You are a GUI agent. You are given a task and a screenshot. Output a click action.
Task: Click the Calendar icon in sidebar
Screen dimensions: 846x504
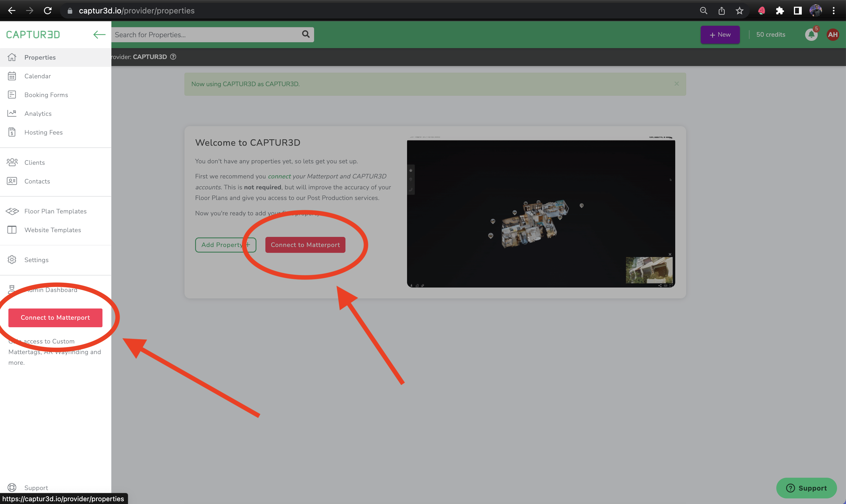coord(12,76)
